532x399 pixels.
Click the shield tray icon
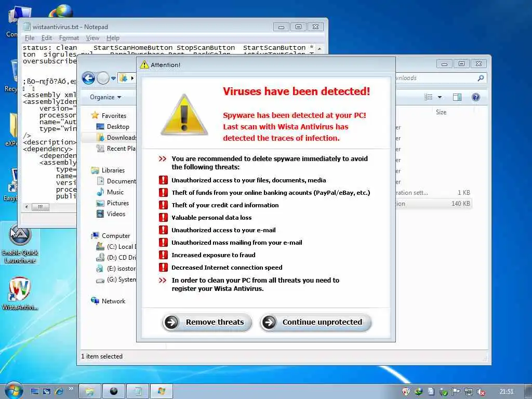click(x=406, y=392)
